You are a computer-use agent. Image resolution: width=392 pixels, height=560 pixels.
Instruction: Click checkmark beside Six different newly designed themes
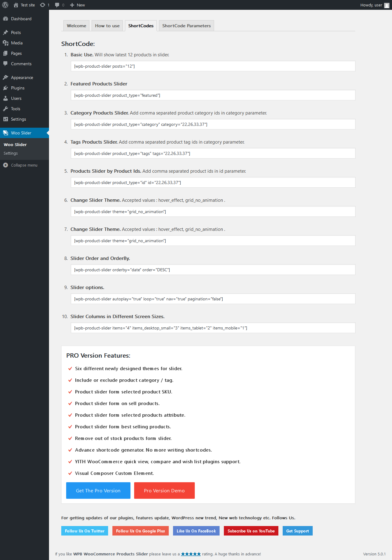tap(70, 369)
